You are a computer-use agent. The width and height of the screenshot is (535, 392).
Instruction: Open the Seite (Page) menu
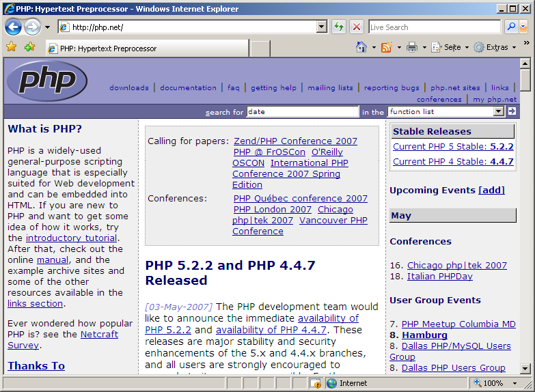pos(450,47)
